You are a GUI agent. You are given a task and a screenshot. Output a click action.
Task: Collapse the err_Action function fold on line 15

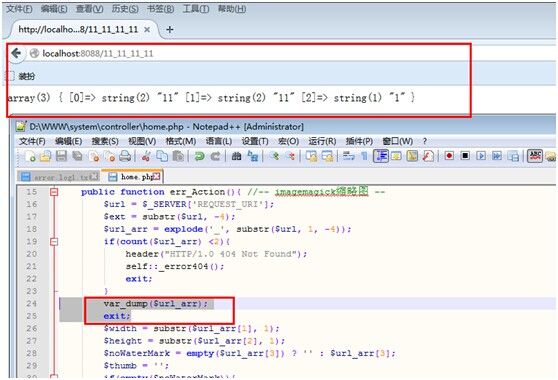[x=54, y=192]
